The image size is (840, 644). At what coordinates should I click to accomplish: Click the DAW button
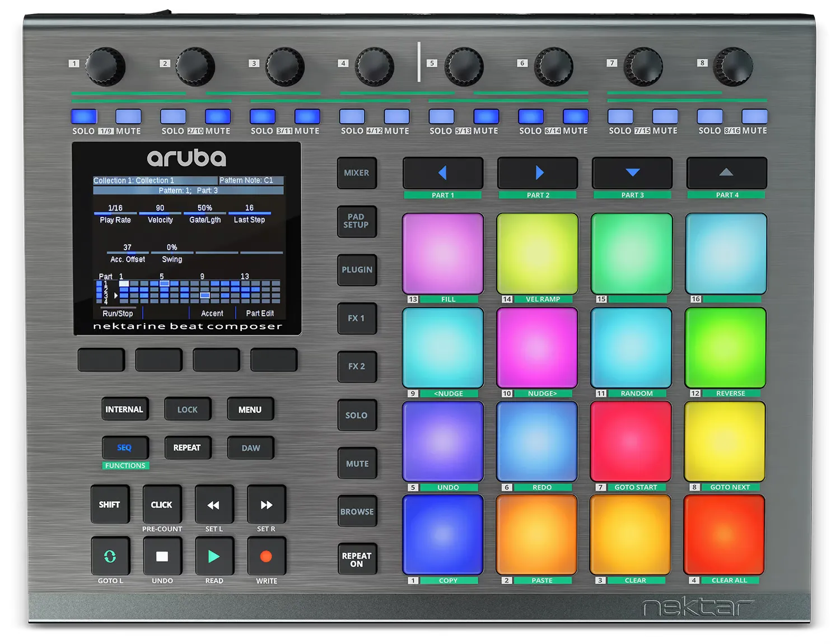[250, 447]
